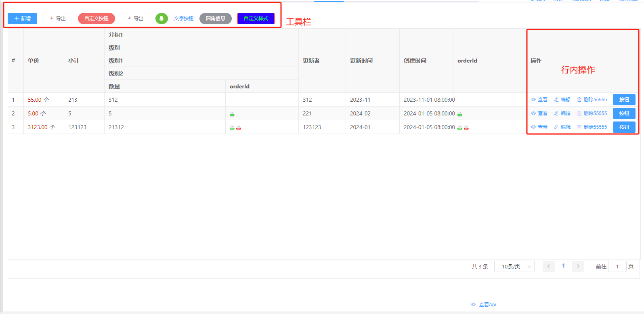
Task: Click the green circular document icon button
Action: (162, 19)
